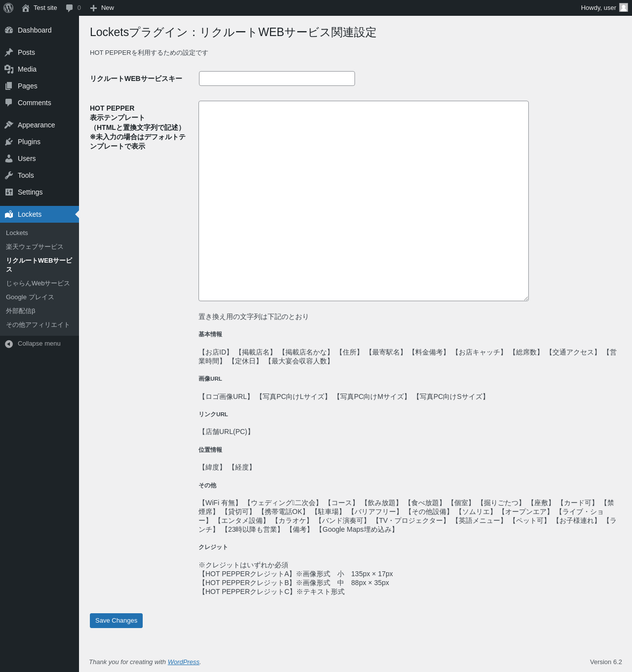Click the Plugins plug icon in sidebar
The width and height of the screenshot is (632, 672).
9,142
